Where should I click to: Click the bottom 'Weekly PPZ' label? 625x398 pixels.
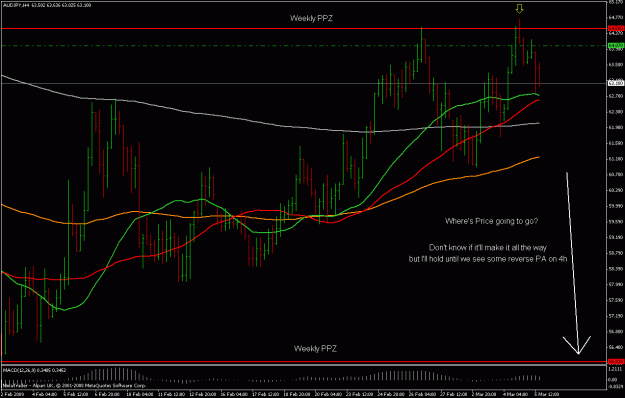[x=315, y=349]
